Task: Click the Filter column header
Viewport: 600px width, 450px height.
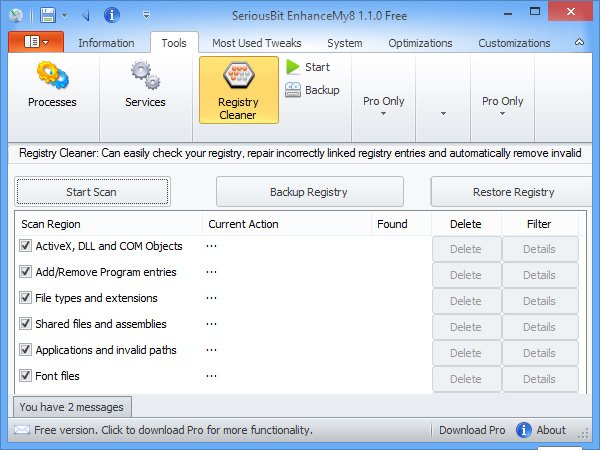Action: [x=539, y=224]
